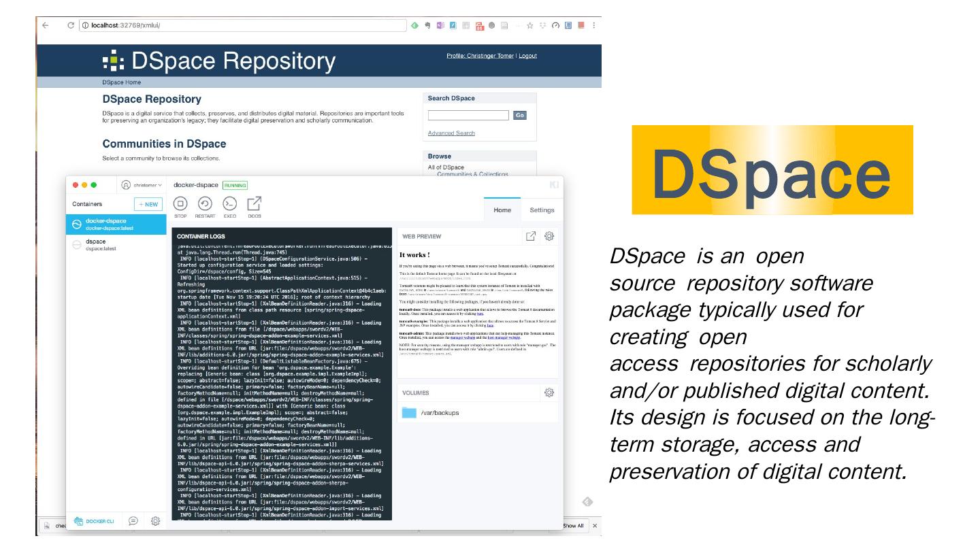Open Web Preview gear settings
980x551 pixels.
pos(549,236)
